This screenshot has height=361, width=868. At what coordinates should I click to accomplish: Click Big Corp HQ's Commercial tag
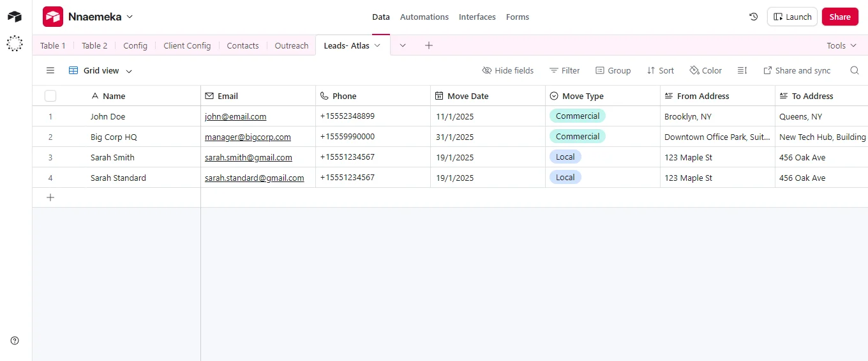click(x=578, y=137)
